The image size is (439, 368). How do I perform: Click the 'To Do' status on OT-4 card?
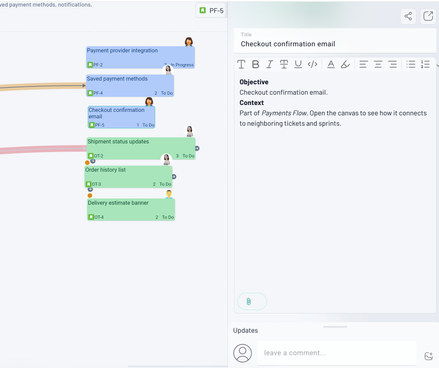point(168,217)
